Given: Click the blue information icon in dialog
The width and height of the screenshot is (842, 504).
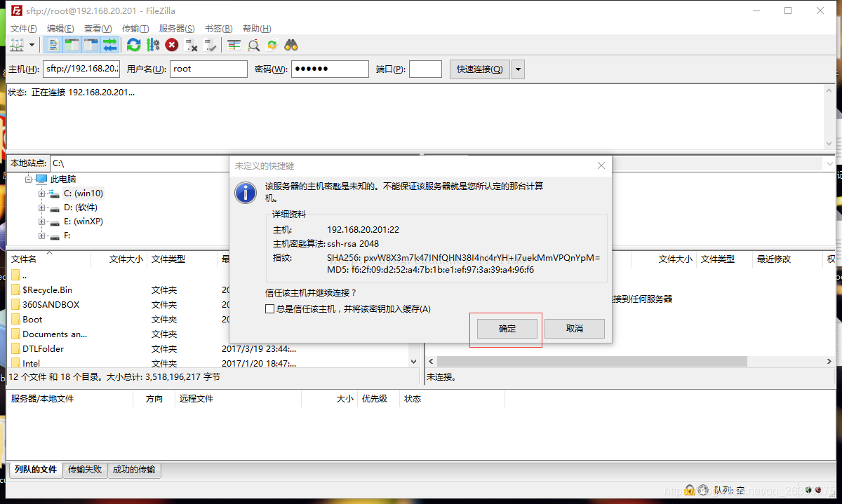Looking at the screenshot, I should coord(246,192).
